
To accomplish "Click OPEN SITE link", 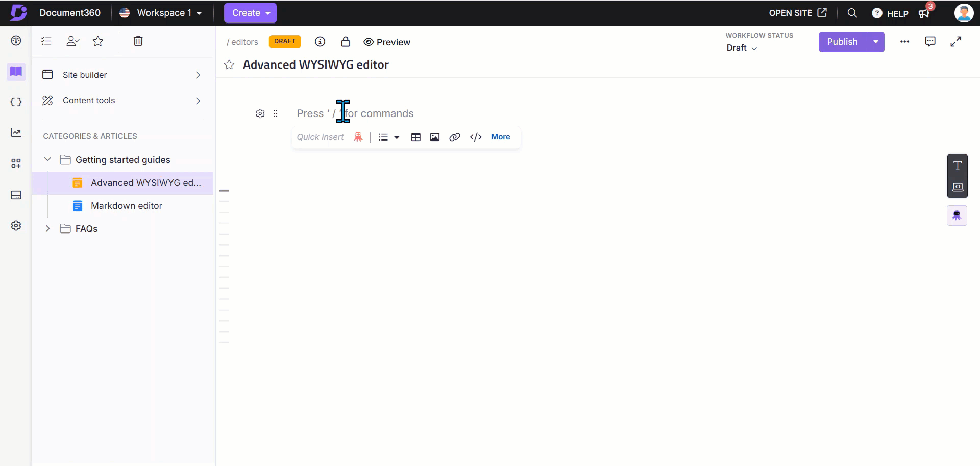I will click(x=798, y=13).
